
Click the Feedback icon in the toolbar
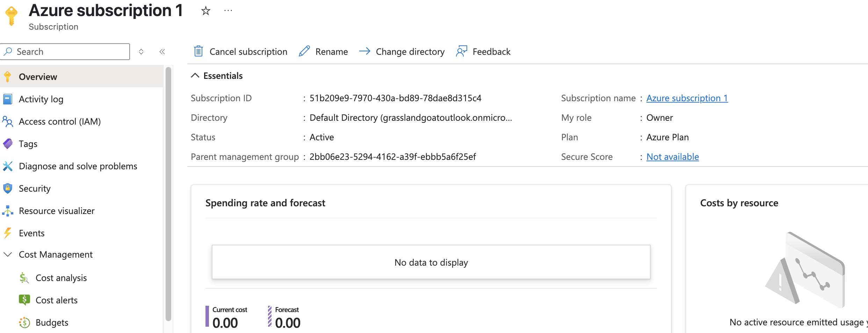(461, 51)
